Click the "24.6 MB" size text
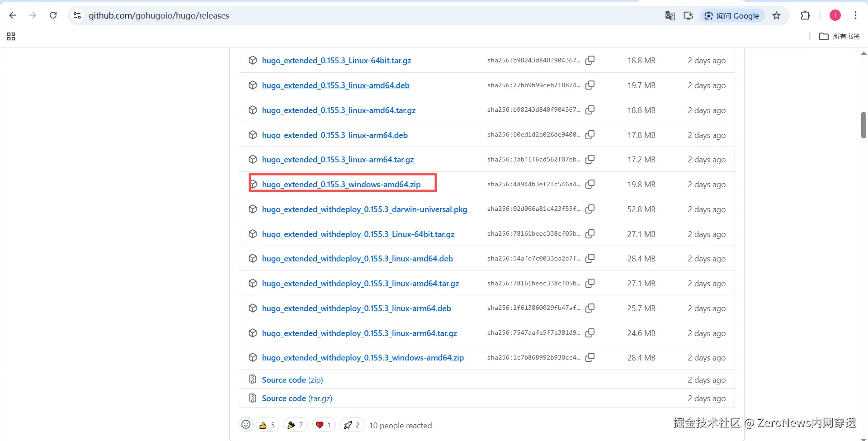This screenshot has height=441, width=868. tap(641, 333)
